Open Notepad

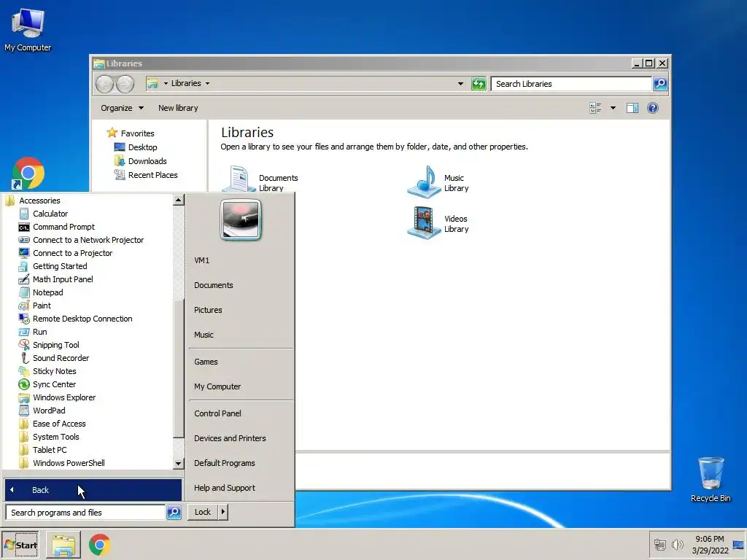click(47, 292)
